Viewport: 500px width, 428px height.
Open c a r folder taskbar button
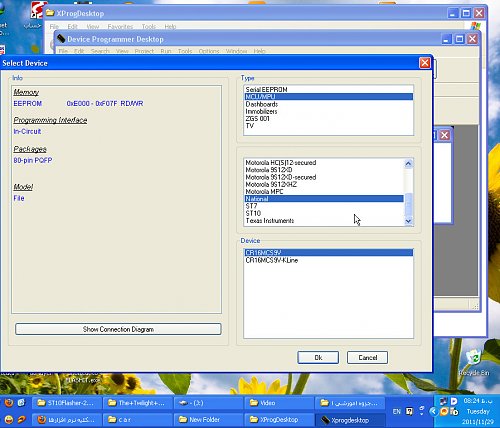click(138, 419)
